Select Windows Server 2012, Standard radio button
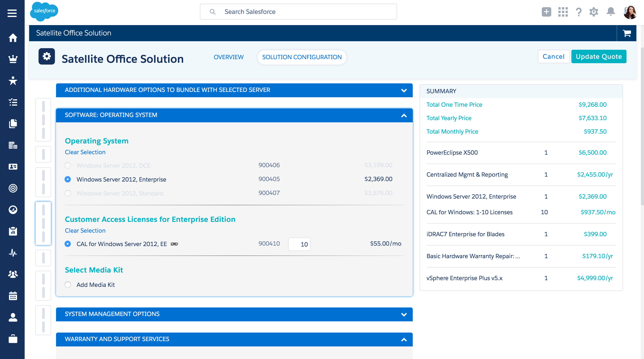 click(x=67, y=193)
